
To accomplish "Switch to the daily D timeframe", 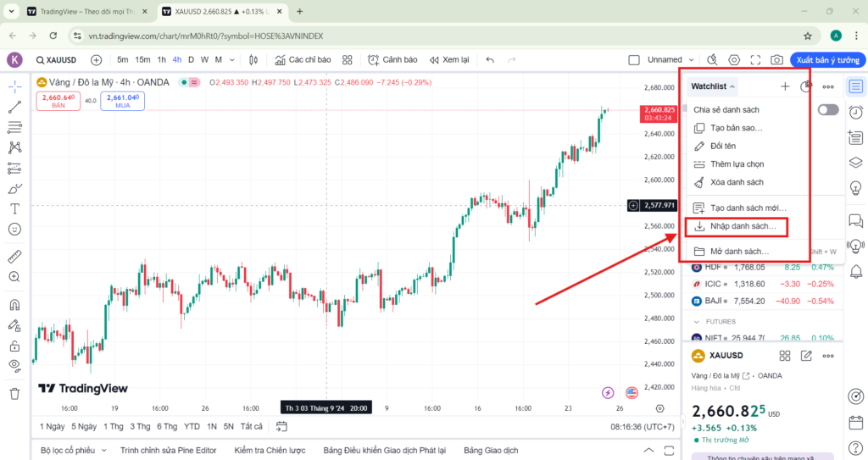I will tap(191, 60).
